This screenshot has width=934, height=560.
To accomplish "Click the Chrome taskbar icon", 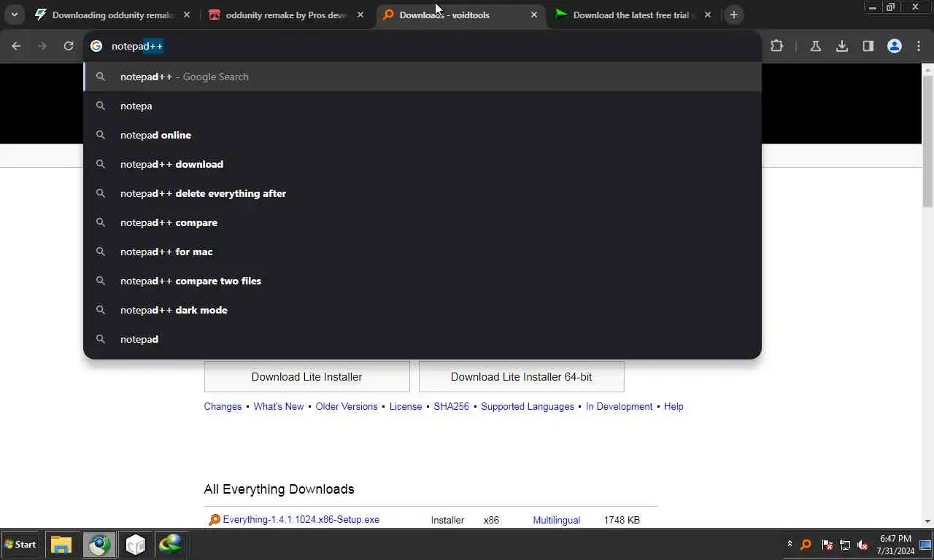I will tap(99, 545).
